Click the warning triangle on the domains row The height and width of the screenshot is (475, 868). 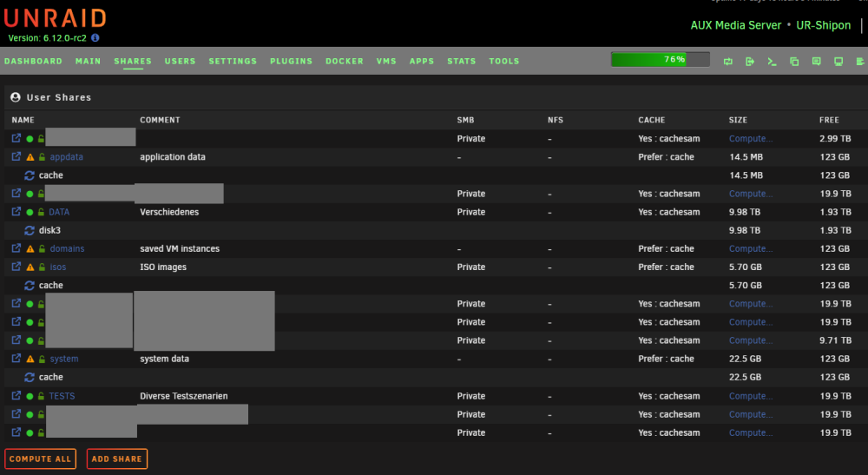pyautogui.click(x=30, y=249)
